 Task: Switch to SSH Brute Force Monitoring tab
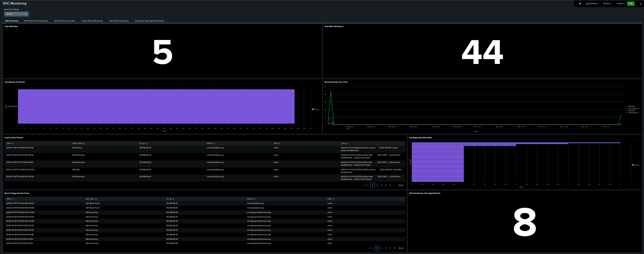coord(36,21)
